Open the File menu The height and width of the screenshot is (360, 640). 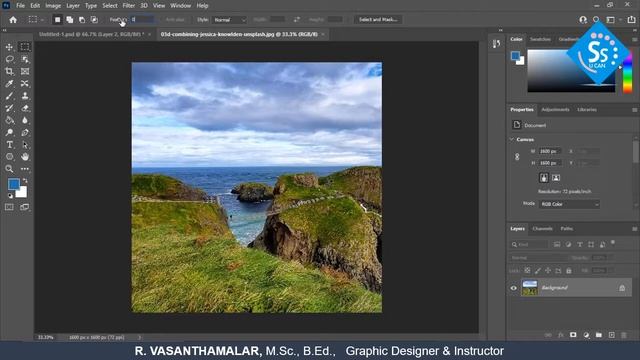(20, 6)
